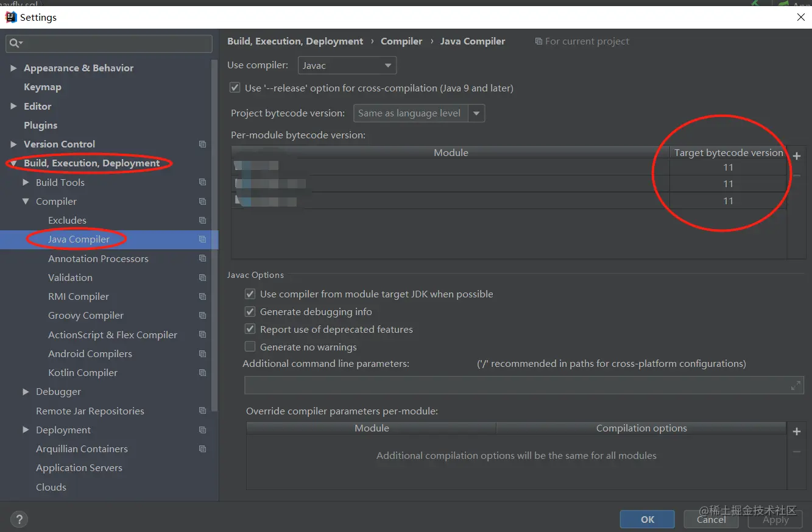Click the project-level icon beside Validation
812x532 pixels.
(203, 277)
